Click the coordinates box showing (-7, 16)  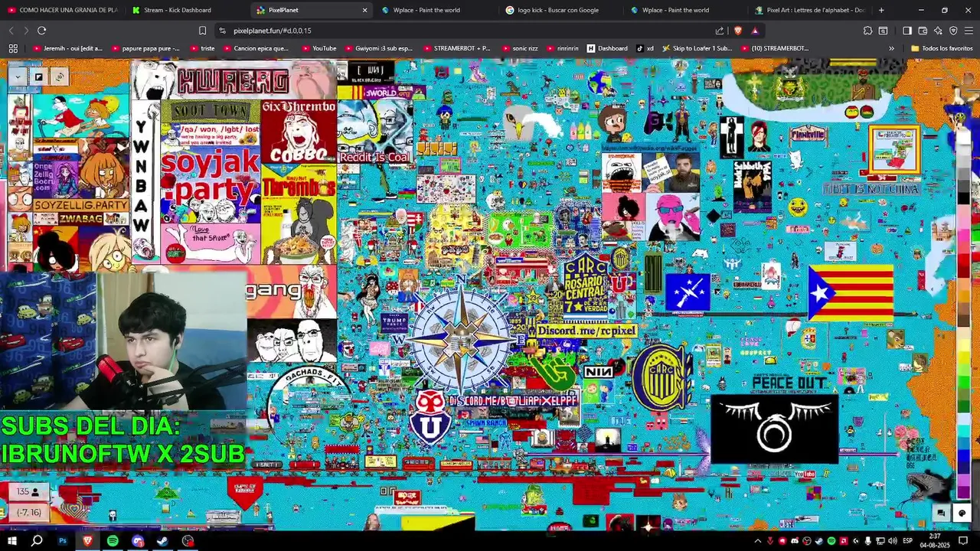[28, 512]
